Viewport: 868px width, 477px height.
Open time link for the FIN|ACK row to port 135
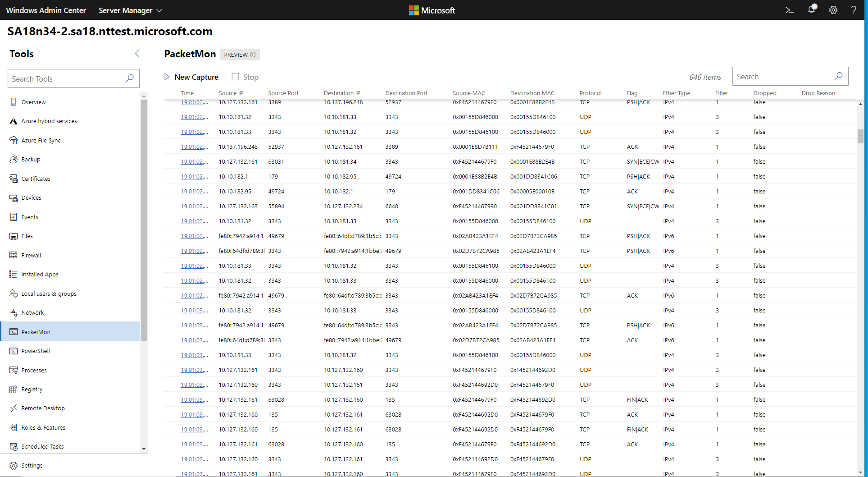pyautogui.click(x=194, y=399)
